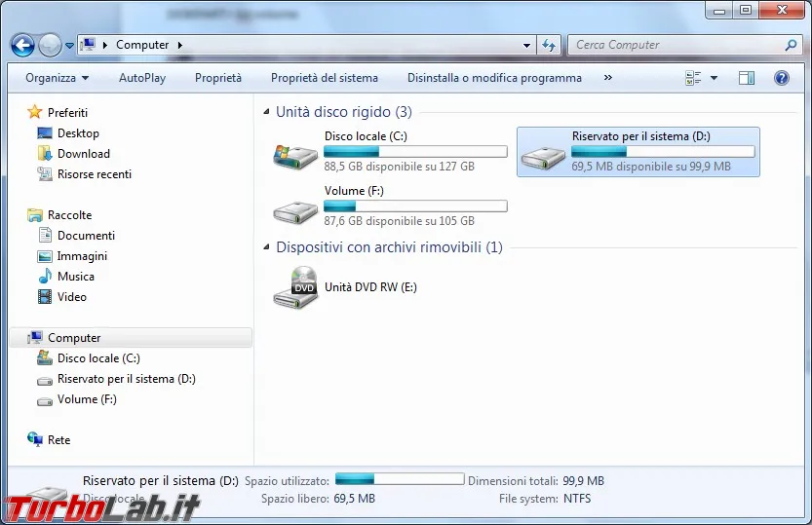Click the Preferiti star icon

[35, 112]
